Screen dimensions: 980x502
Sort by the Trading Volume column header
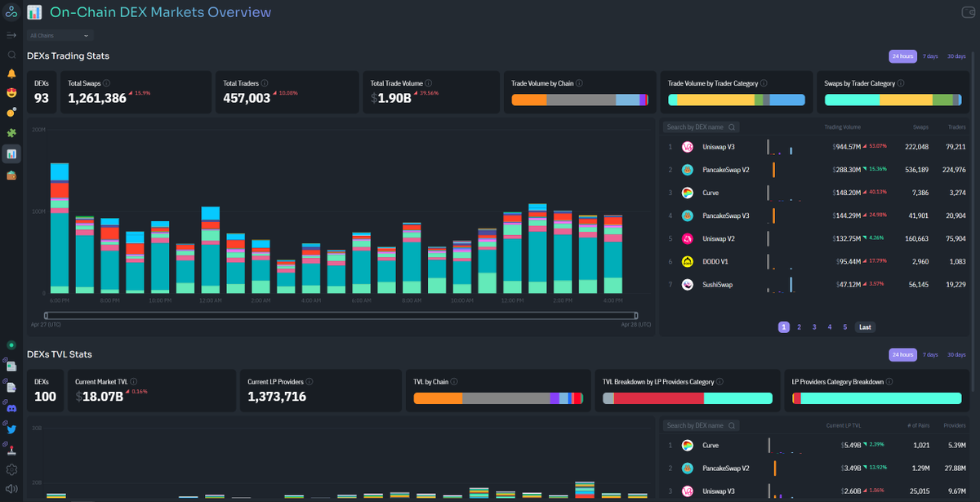(842, 127)
